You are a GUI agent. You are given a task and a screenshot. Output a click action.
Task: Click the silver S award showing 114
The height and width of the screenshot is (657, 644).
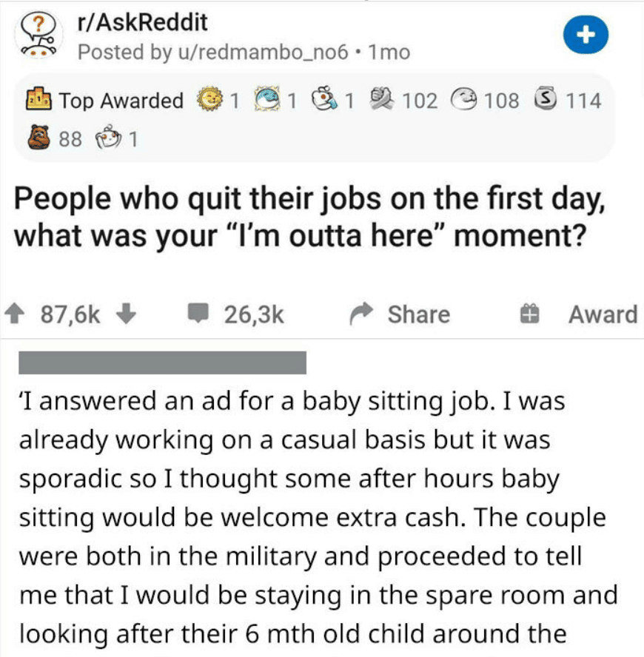[546, 99]
